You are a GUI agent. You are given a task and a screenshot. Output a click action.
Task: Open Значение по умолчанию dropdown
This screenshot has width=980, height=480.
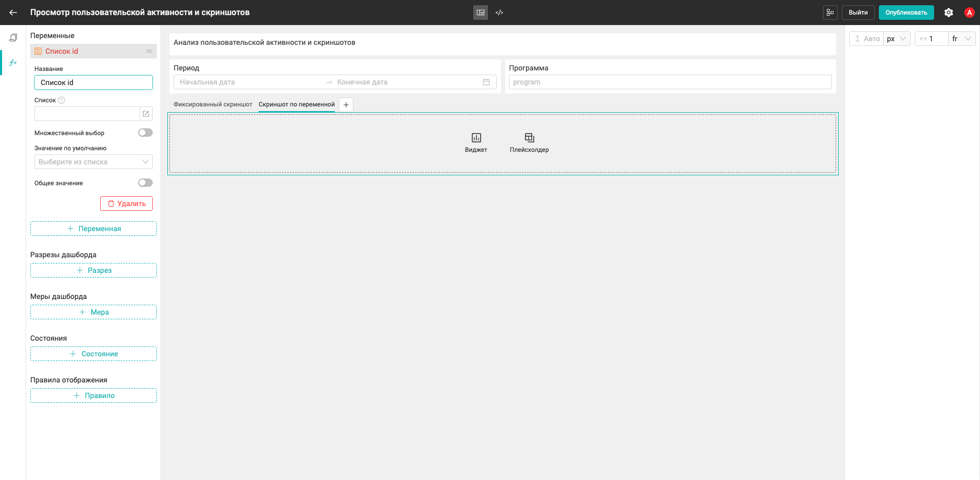click(93, 162)
